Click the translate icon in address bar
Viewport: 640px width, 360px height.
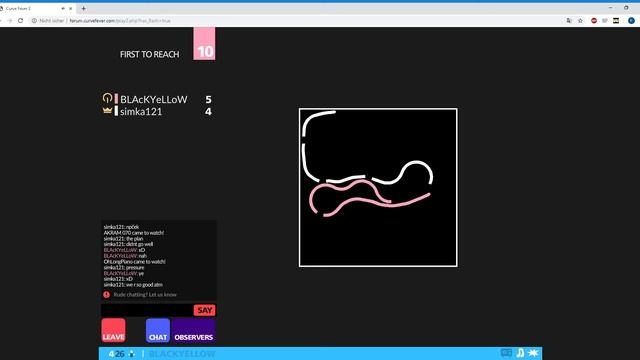569,20
